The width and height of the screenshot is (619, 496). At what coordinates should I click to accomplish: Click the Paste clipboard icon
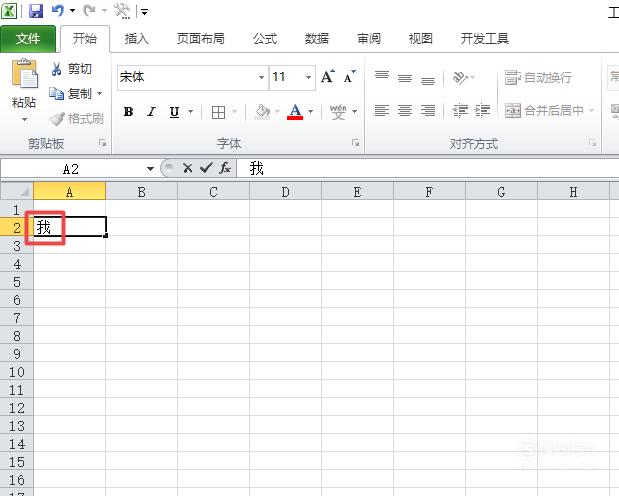25,73
